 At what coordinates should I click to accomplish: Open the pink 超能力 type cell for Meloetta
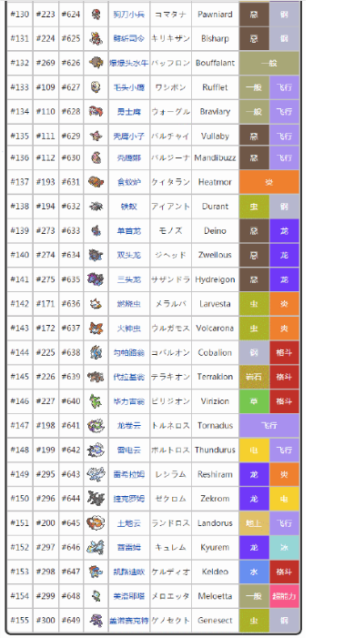[284, 596]
